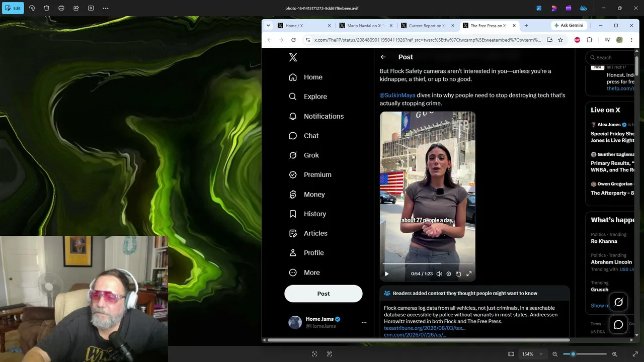
Task: Open video settings gear
Action: 449,274
